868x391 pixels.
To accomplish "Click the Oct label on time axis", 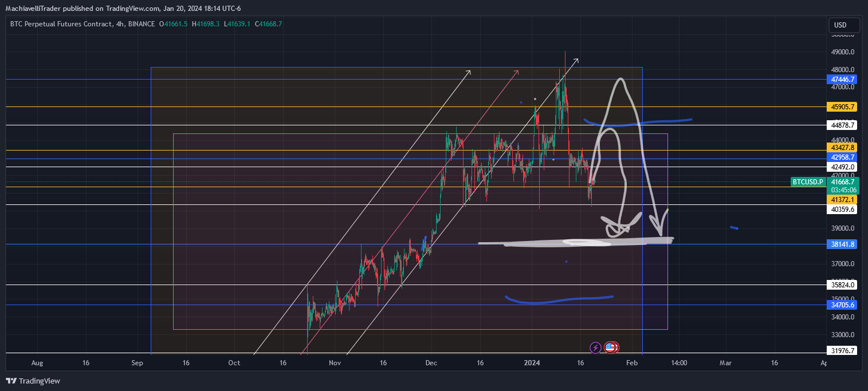I will point(234,363).
